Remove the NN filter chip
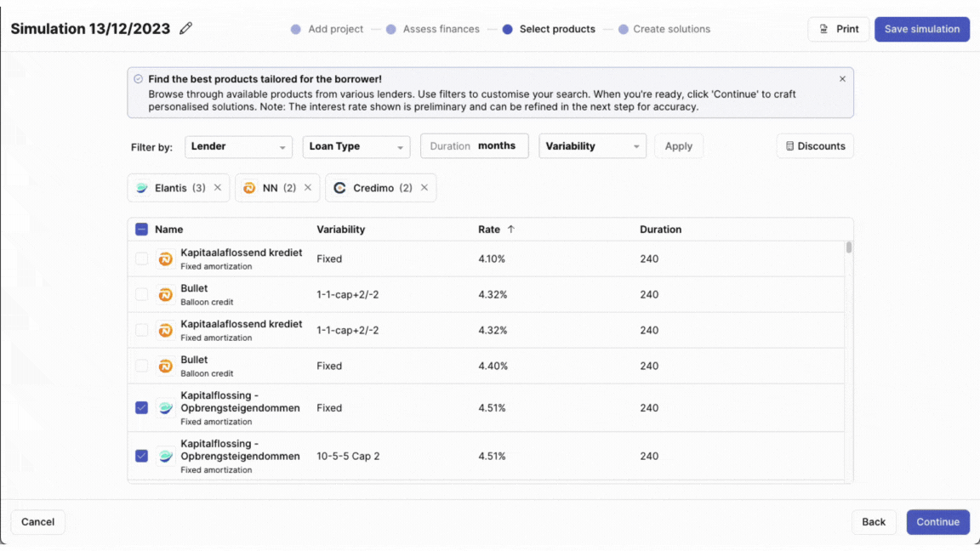The width and height of the screenshot is (980, 551). [x=307, y=187]
